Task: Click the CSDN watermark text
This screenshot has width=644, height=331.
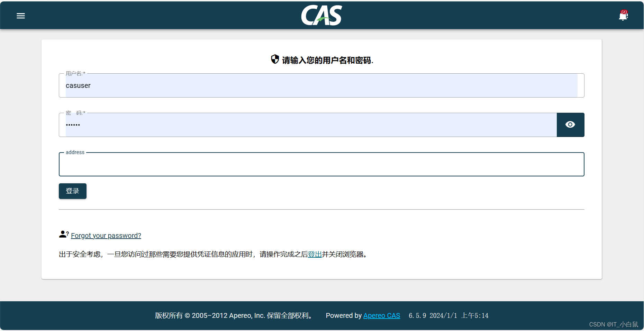Action: 615,324
